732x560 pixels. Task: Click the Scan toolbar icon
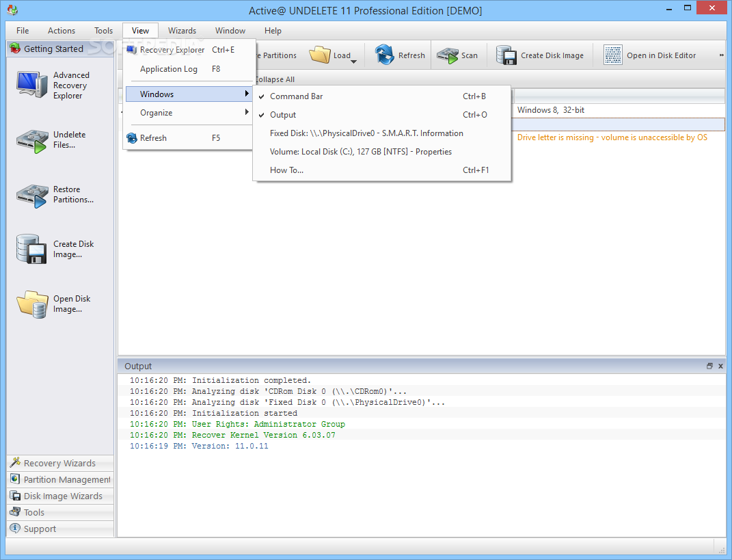(x=448, y=55)
